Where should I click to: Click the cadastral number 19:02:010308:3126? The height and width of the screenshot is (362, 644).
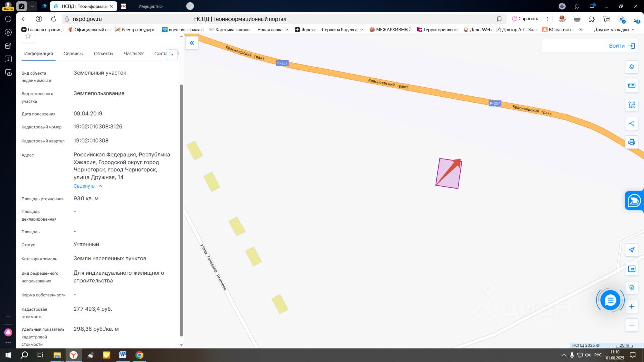(98, 126)
